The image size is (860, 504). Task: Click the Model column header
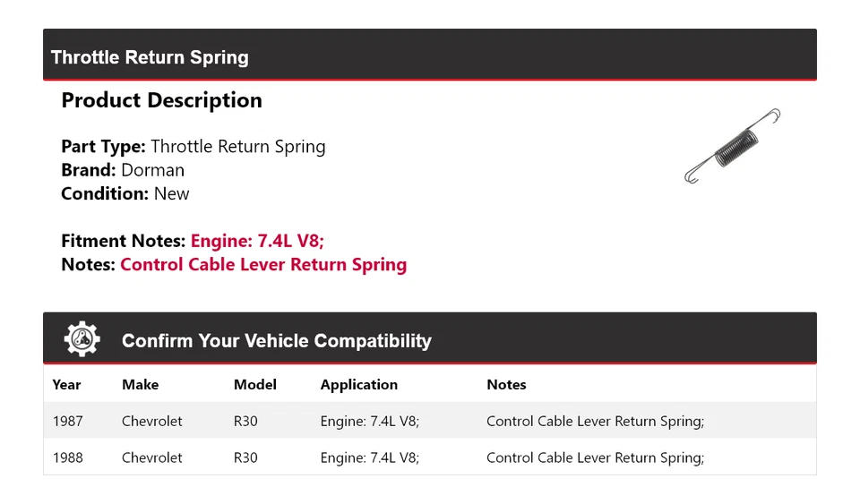click(255, 385)
